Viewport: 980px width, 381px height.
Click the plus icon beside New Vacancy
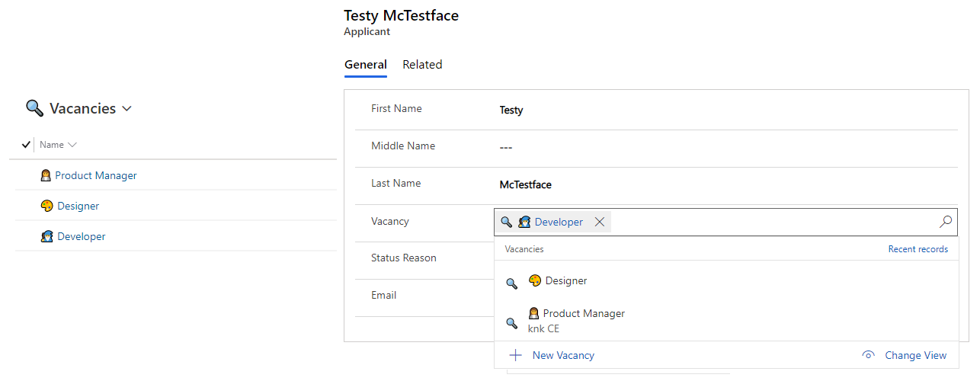(516, 355)
